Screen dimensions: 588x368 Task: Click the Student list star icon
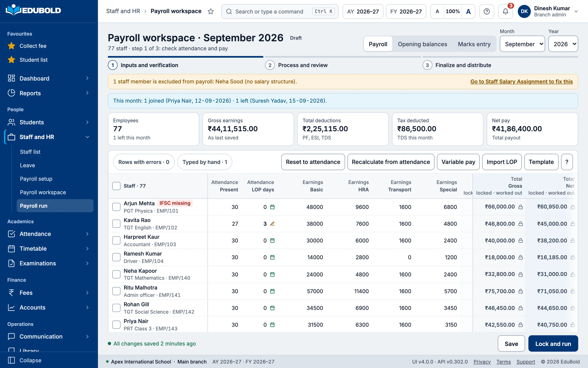coord(11,60)
